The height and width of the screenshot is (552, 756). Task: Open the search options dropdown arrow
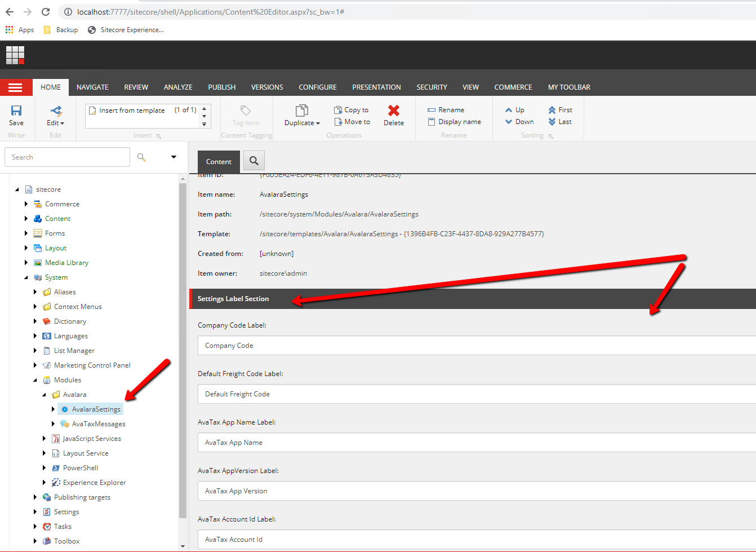pos(174,157)
